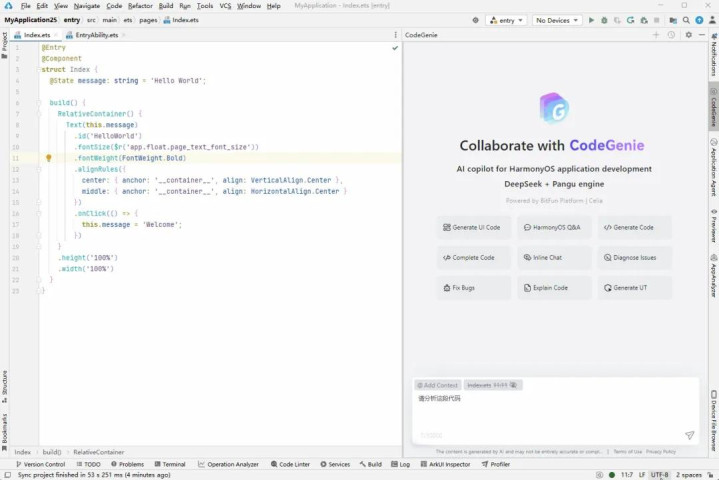719x480 pixels.
Task: Click the CodeGenie panel settings gear
Action: coord(688,35)
